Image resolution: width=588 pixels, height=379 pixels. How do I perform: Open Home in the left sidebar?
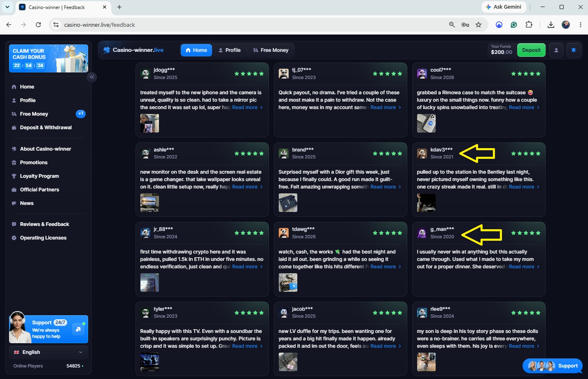[27, 87]
